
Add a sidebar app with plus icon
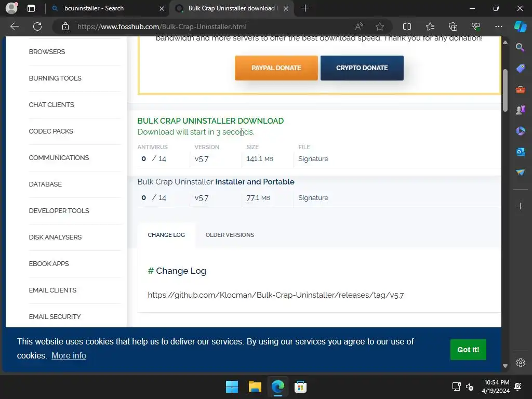click(520, 206)
